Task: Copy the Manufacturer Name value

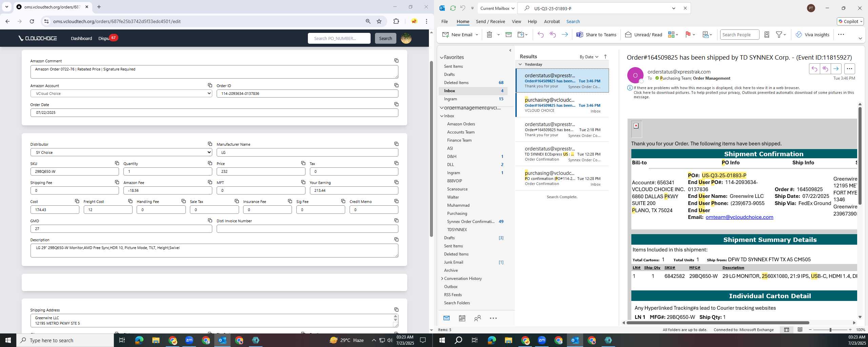Action: [x=396, y=144]
